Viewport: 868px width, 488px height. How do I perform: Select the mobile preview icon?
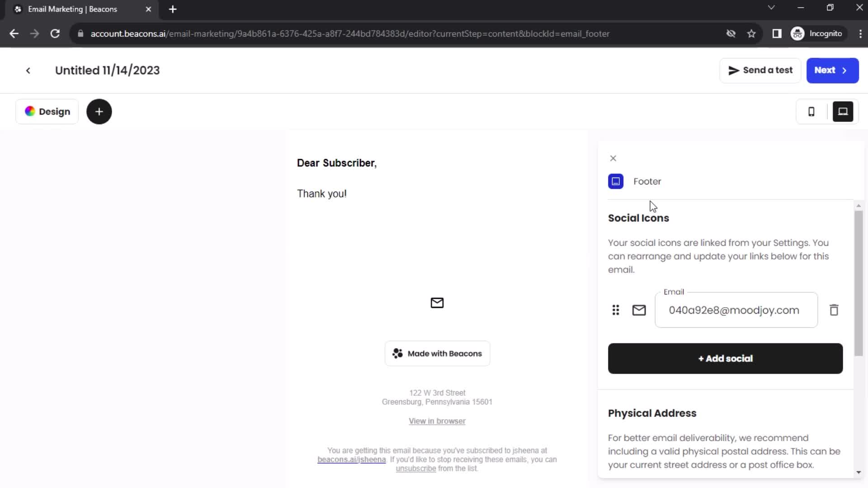(x=812, y=112)
